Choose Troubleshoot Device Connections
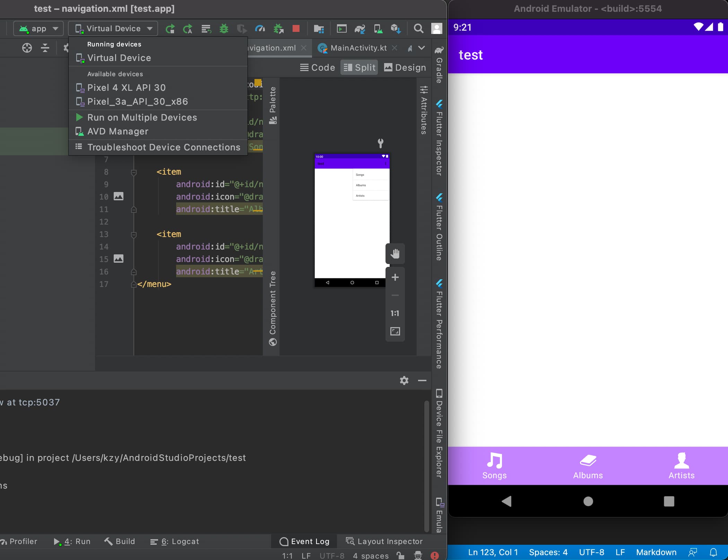The width and height of the screenshot is (728, 560). [158, 147]
